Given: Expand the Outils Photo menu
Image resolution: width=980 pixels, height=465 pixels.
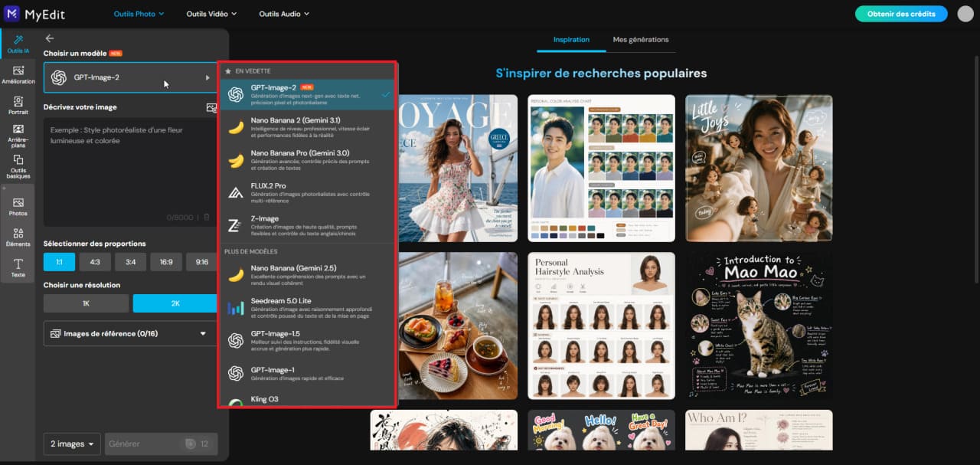Looking at the screenshot, I should coord(139,14).
